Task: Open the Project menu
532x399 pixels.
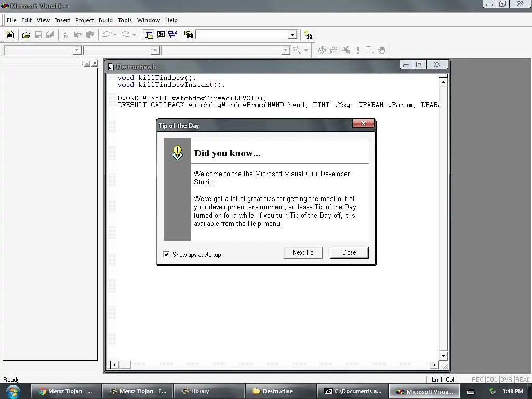Action: coord(84,20)
